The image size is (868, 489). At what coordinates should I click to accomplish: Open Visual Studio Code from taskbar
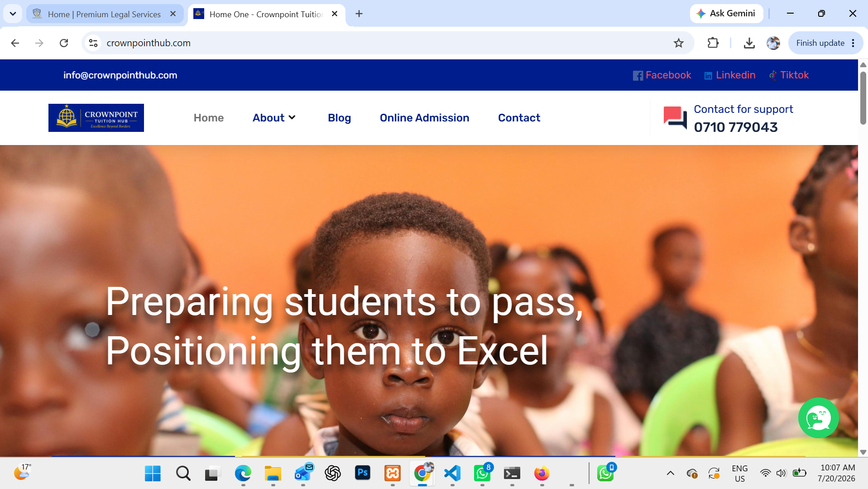tap(452, 474)
